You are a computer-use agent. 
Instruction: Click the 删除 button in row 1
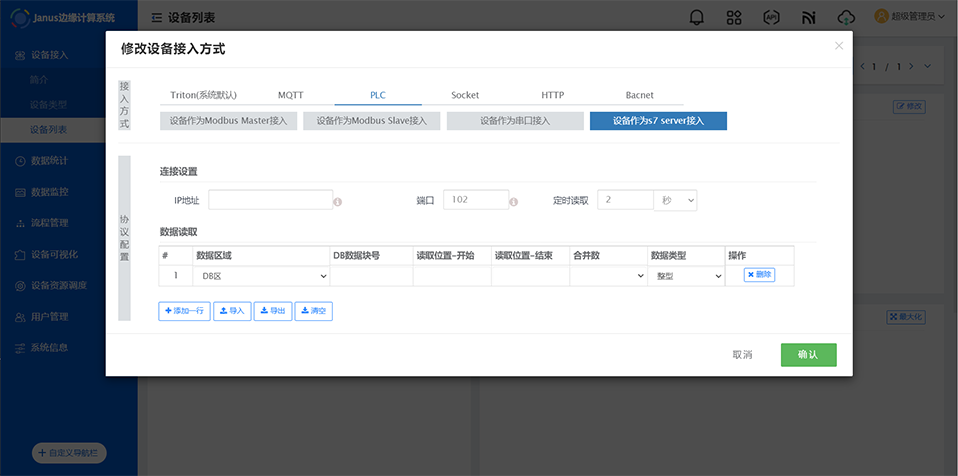(x=759, y=275)
